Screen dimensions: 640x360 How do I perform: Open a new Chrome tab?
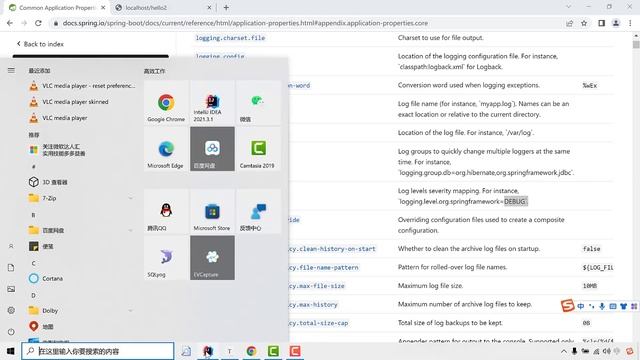pyautogui.click(x=226, y=7)
